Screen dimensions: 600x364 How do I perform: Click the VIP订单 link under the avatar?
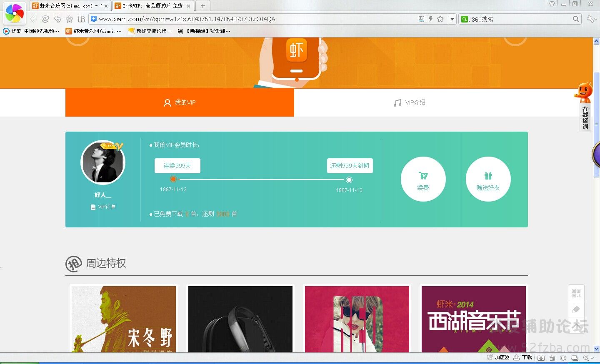coord(103,207)
